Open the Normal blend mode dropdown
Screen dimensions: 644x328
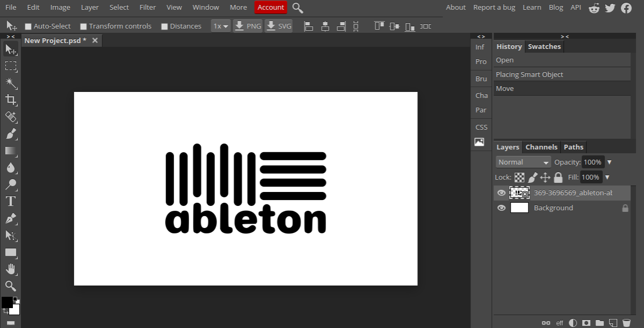[523, 162]
